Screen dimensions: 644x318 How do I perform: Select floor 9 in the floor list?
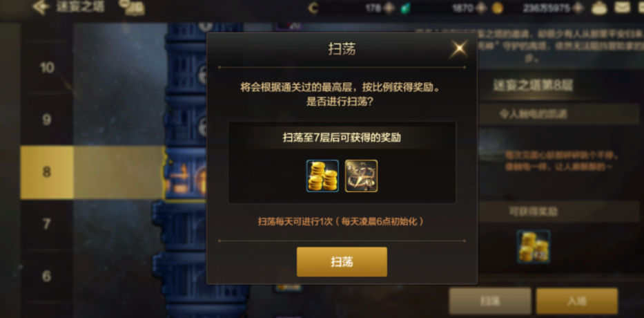coord(47,120)
